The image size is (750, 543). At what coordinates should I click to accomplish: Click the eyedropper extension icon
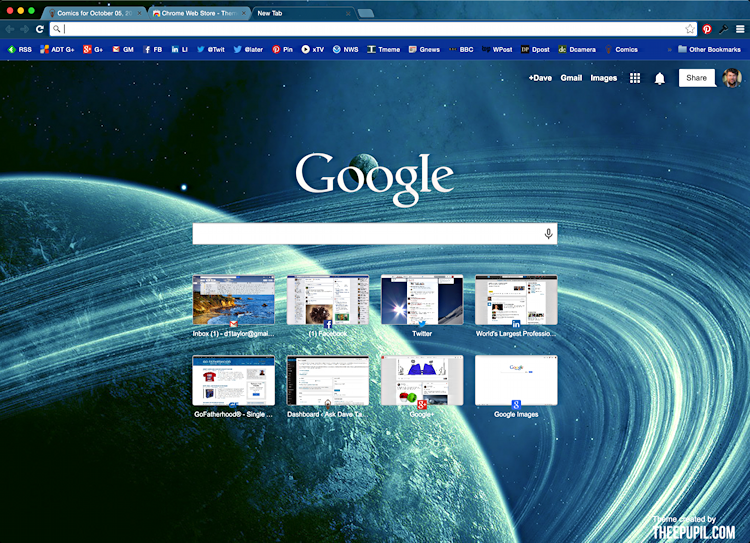pyautogui.click(x=724, y=29)
